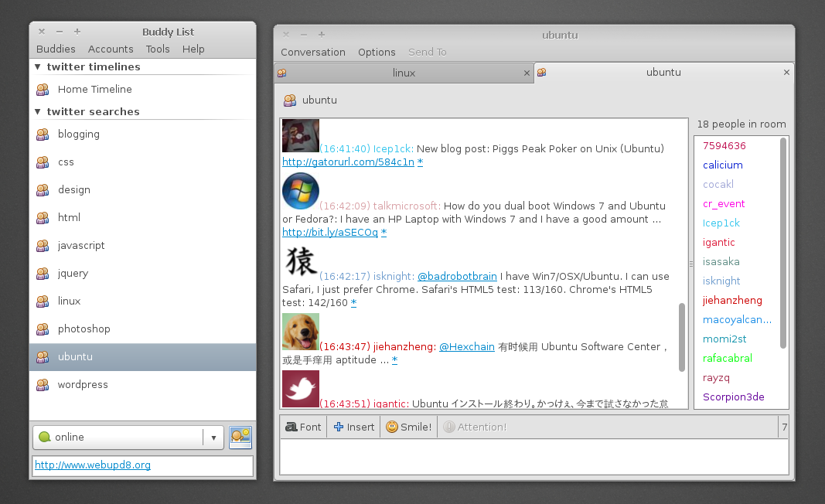
Task: Select user rayzq in the room list
Action: [716, 378]
